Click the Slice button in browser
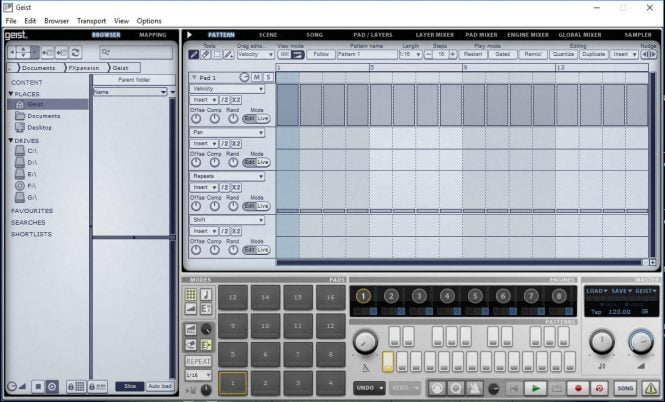665x402 pixels. pos(130,386)
